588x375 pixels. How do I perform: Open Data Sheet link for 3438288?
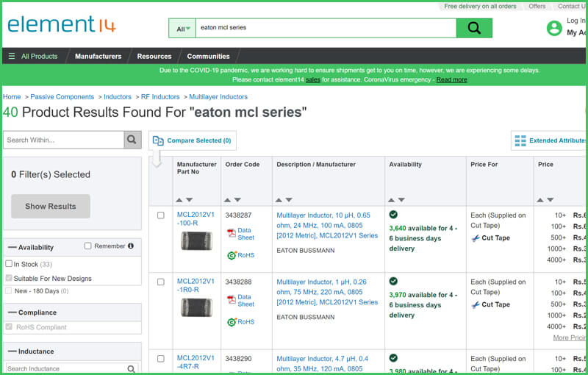pyautogui.click(x=245, y=301)
